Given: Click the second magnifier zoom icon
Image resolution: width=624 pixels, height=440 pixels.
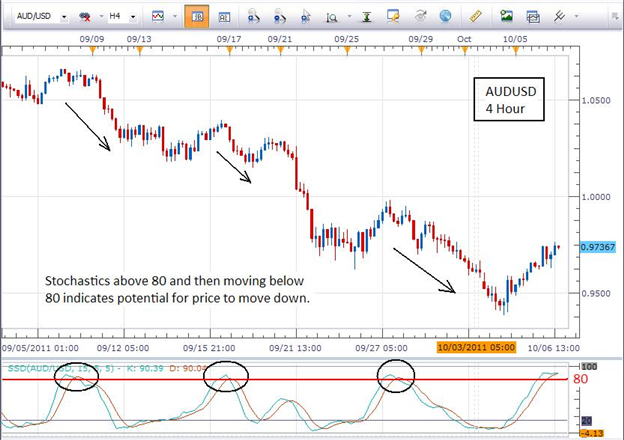Looking at the screenshot, I should [x=280, y=16].
